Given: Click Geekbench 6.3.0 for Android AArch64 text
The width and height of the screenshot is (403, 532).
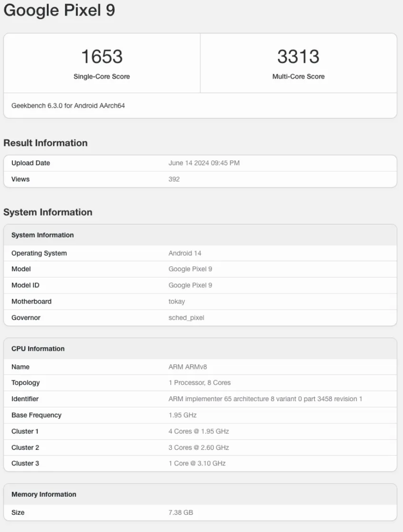Looking at the screenshot, I should pyautogui.click(x=68, y=105).
